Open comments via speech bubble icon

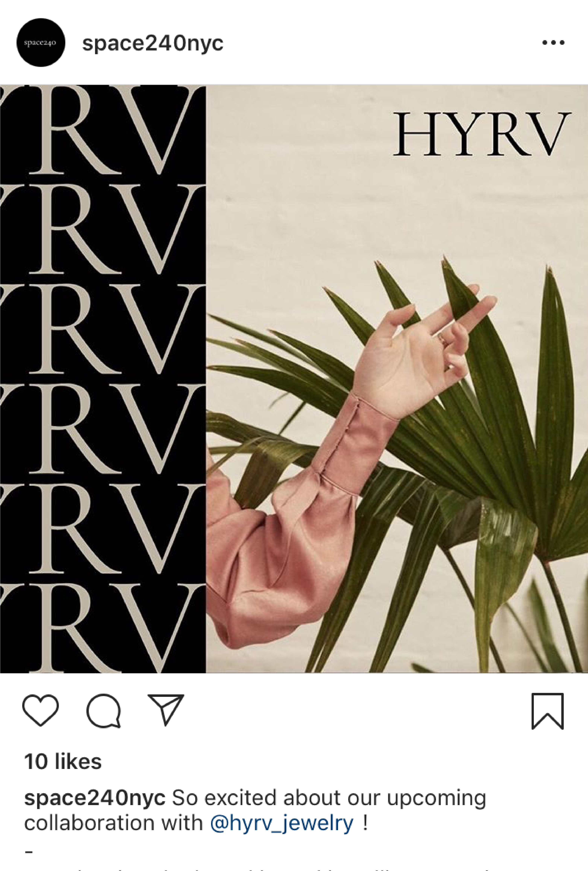(x=104, y=711)
